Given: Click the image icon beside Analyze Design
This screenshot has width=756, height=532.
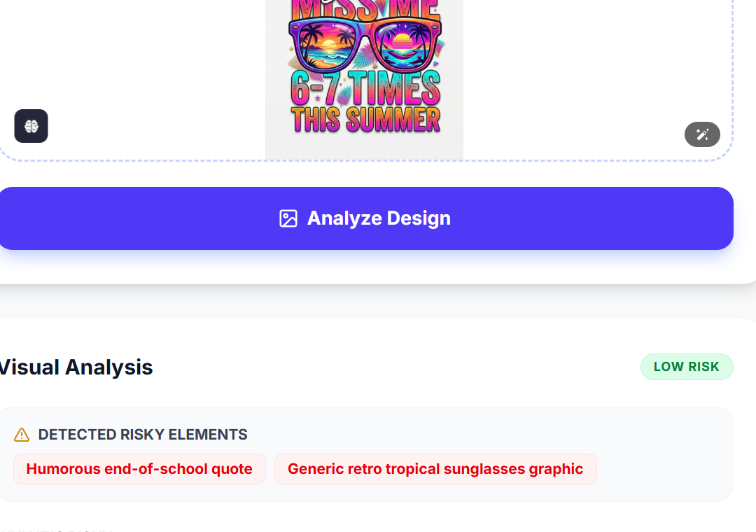Looking at the screenshot, I should 288,218.
